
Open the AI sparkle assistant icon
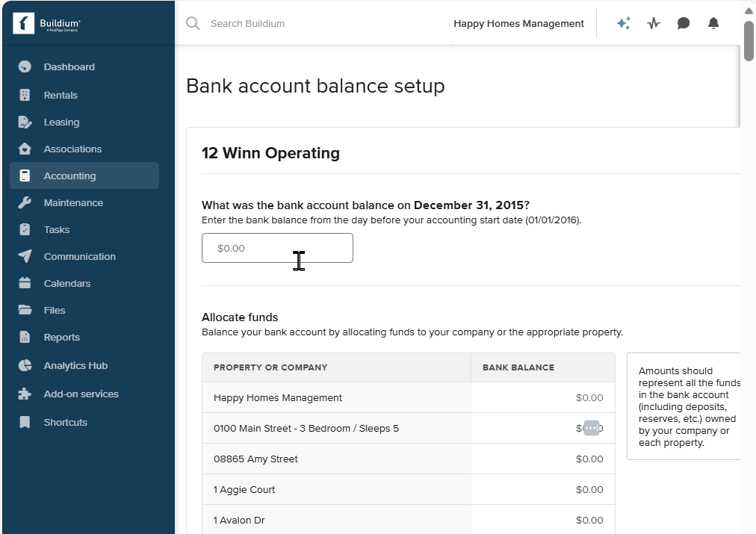(x=624, y=23)
